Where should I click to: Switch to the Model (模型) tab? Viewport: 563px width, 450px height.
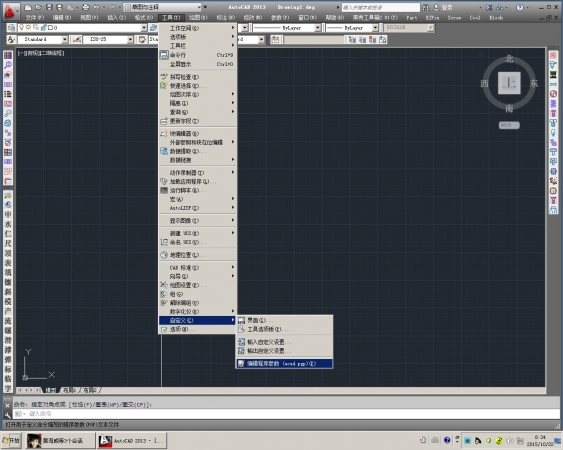click(50, 390)
